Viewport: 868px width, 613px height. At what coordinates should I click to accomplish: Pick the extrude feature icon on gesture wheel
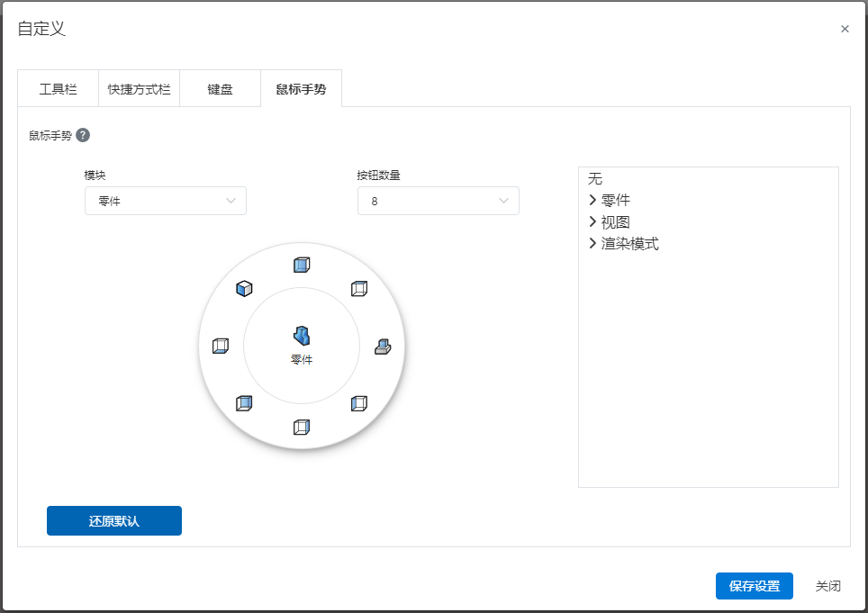point(383,347)
